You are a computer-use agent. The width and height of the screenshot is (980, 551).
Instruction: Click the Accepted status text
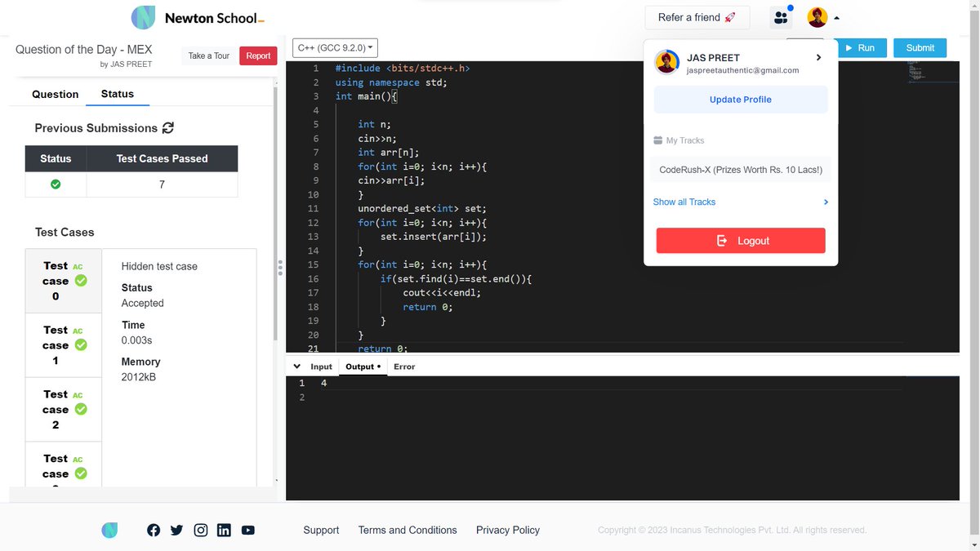(143, 303)
